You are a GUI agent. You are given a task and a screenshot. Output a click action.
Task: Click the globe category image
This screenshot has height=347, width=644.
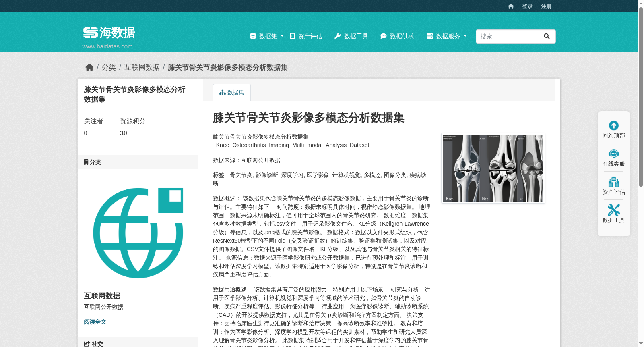click(x=138, y=233)
